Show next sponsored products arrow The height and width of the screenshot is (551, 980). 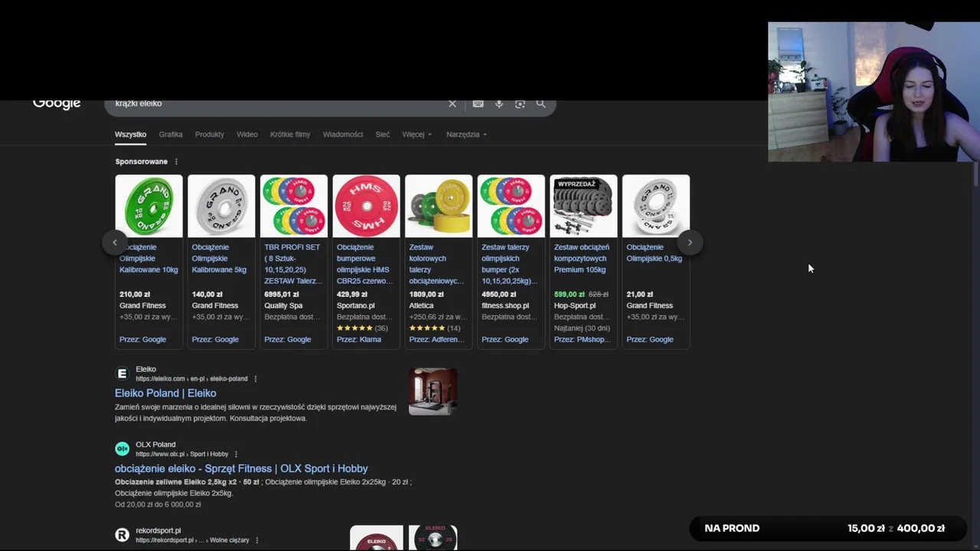point(690,243)
